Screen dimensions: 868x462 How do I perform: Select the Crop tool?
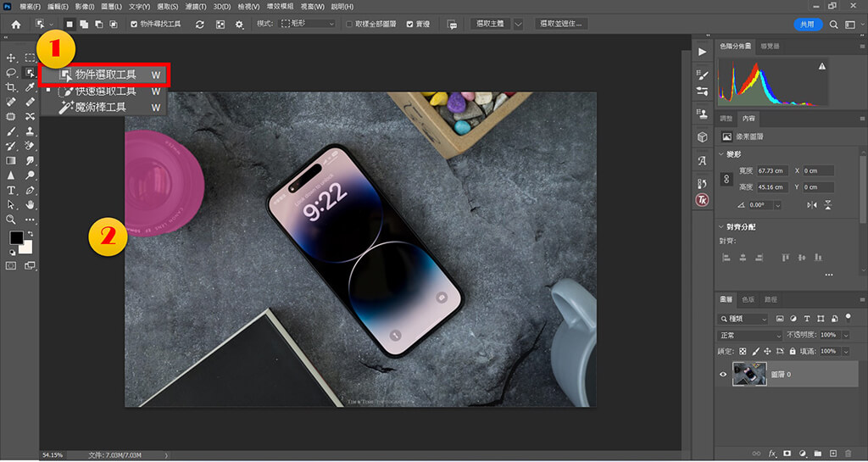coord(10,87)
